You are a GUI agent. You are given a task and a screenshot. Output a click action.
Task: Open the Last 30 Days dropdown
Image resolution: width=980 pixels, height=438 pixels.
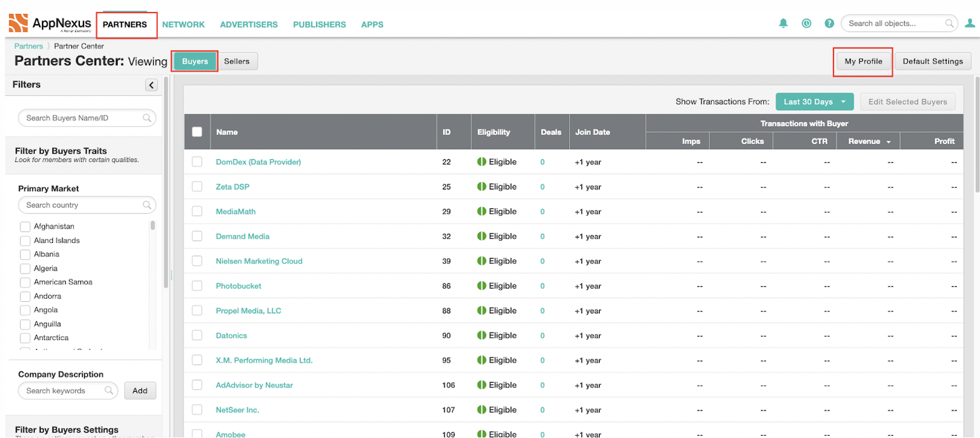[x=814, y=101]
